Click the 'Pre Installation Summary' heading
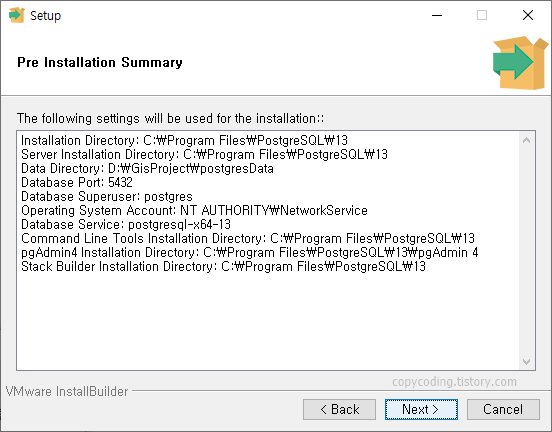552x432 pixels. [x=100, y=63]
